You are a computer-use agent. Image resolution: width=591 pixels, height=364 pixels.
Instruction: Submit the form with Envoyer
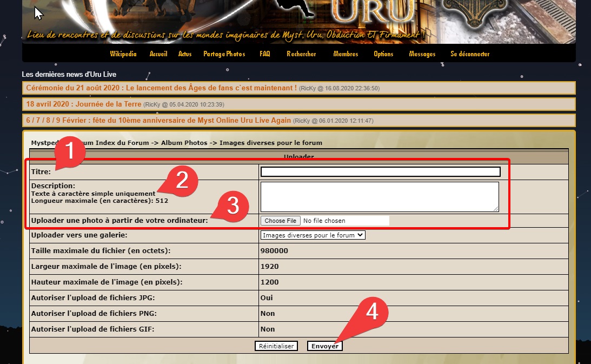(324, 346)
